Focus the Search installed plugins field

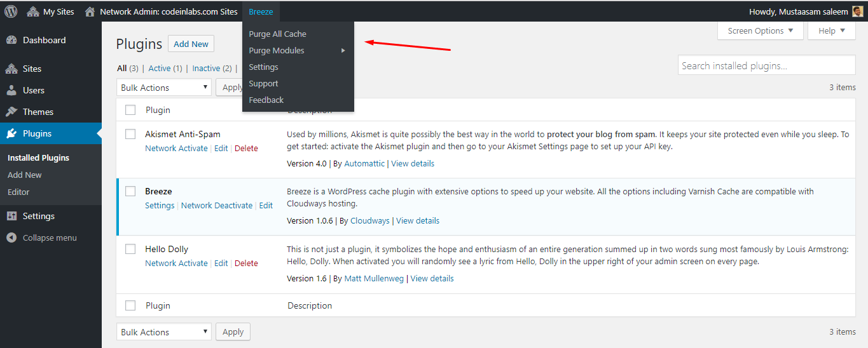pos(766,65)
